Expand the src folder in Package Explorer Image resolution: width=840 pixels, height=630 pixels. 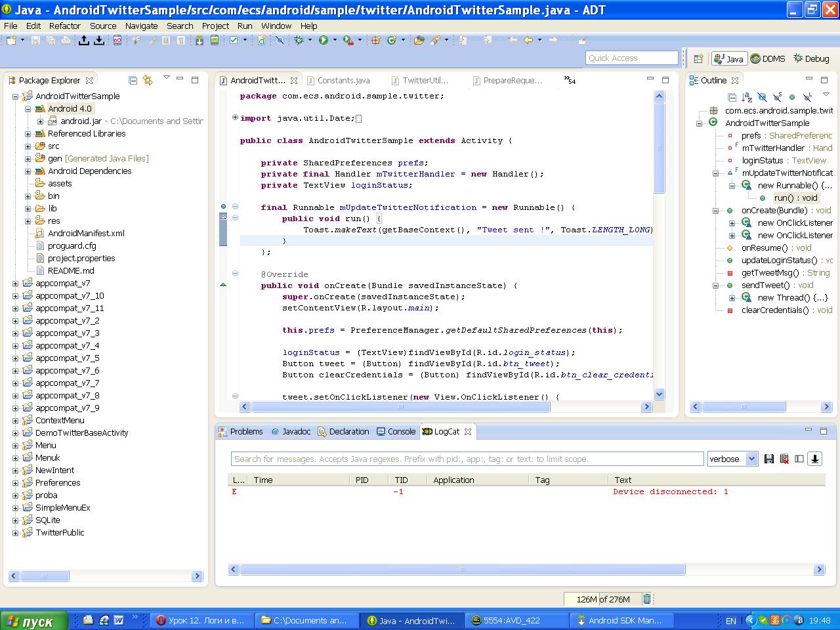click(28, 146)
